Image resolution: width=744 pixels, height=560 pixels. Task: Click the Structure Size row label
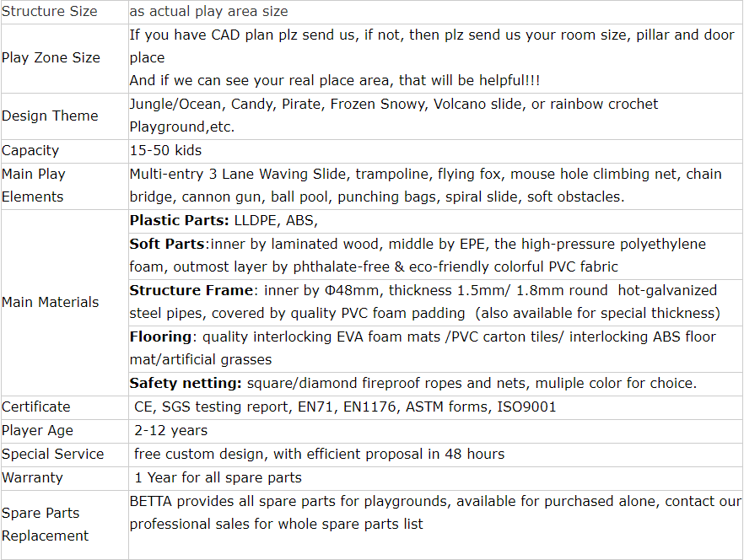pos(49,12)
